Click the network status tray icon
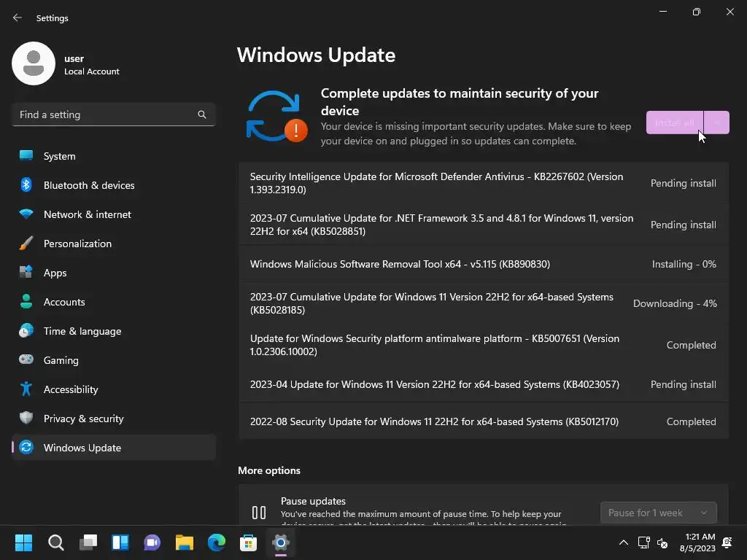 (643, 542)
